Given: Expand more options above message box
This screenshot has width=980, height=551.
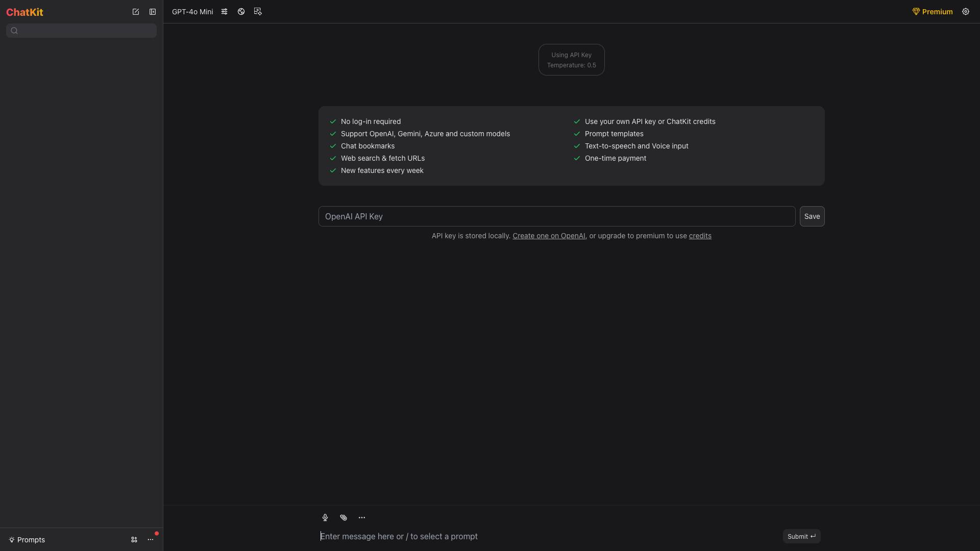Looking at the screenshot, I should pos(362,517).
